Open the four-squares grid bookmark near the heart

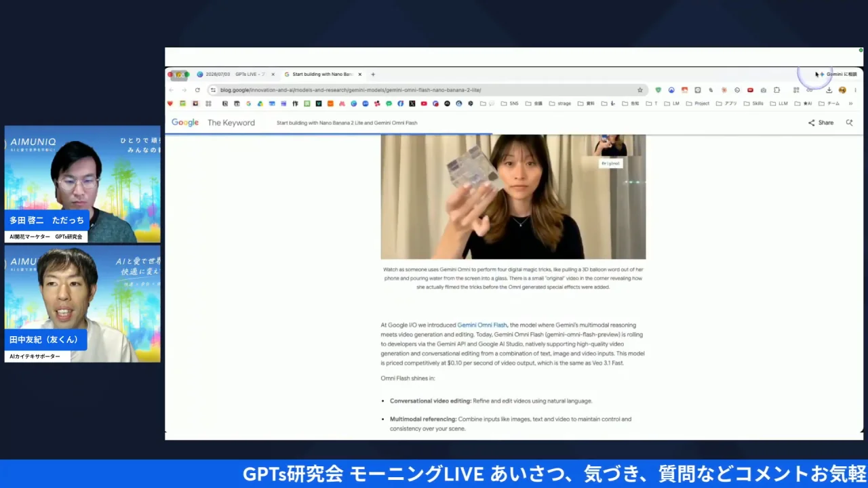[208, 104]
